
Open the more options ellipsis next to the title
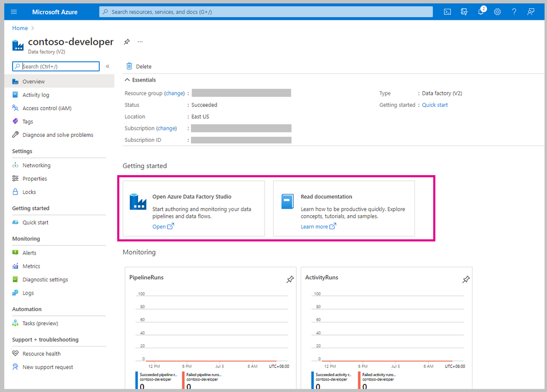140,42
